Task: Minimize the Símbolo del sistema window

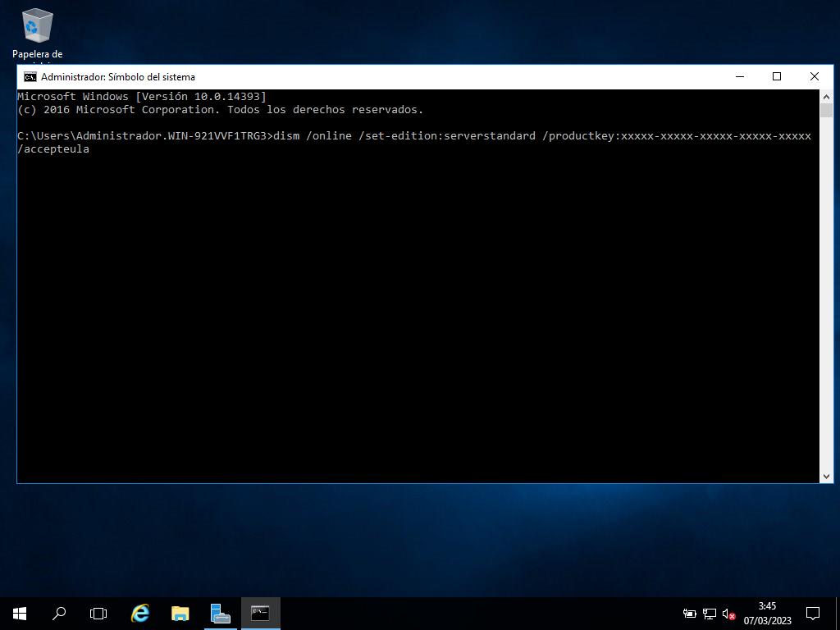Action: click(x=740, y=76)
